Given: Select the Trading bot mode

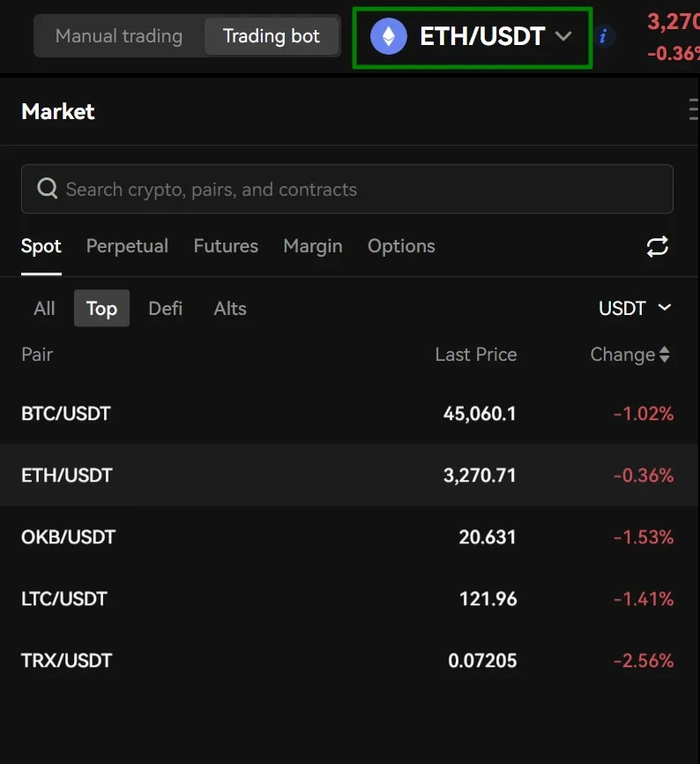Looking at the screenshot, I should click(272, 36).
